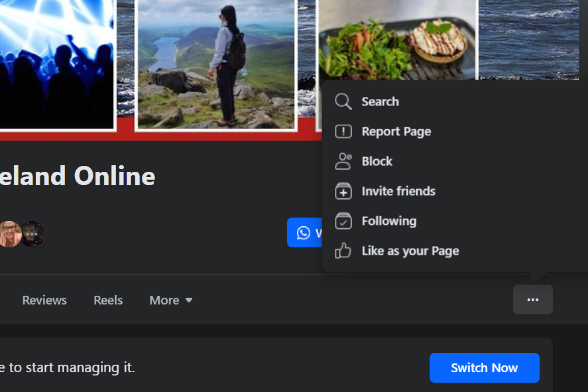Select the Block person icon

coord(343,161)
